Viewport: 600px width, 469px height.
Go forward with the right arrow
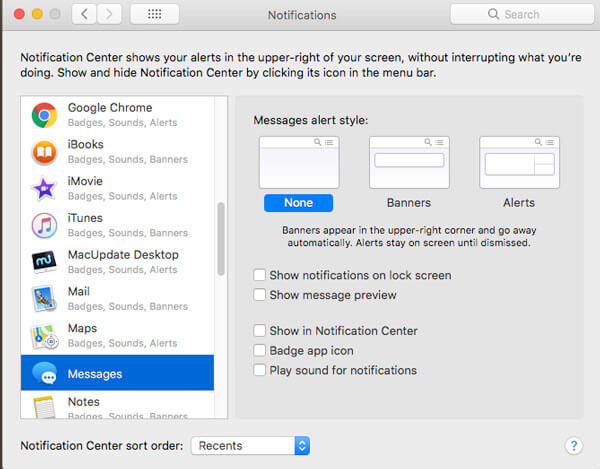[109, 15]
